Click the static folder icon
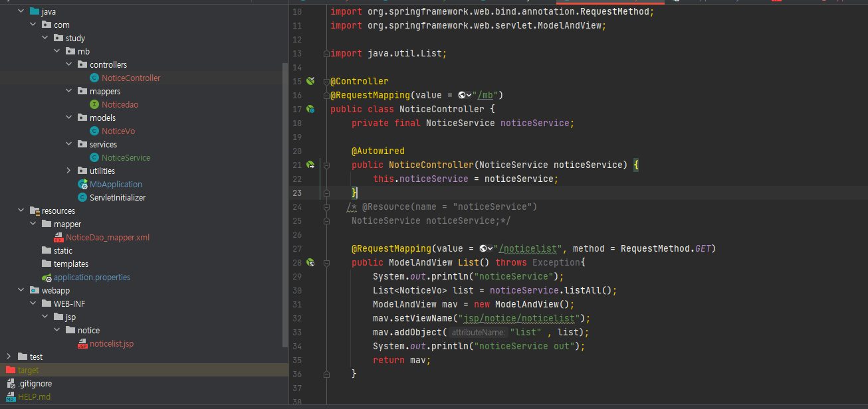 (47, 250)
